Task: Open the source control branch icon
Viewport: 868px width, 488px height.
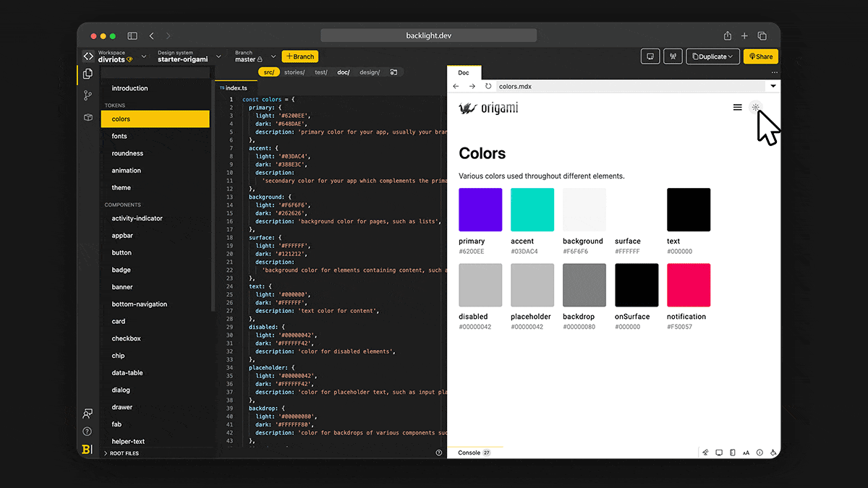Action: (88, 95)
